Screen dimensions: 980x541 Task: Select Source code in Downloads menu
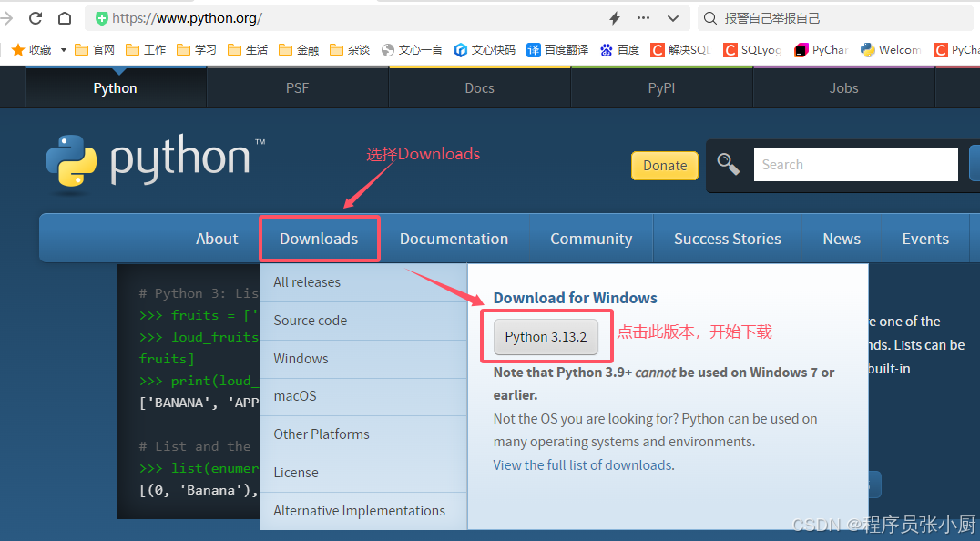[363, 321]
